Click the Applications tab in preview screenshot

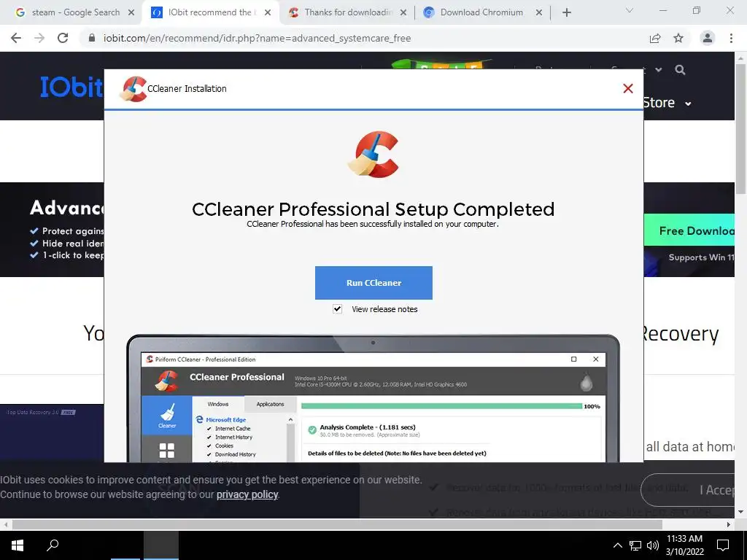(x=270, y=404)
